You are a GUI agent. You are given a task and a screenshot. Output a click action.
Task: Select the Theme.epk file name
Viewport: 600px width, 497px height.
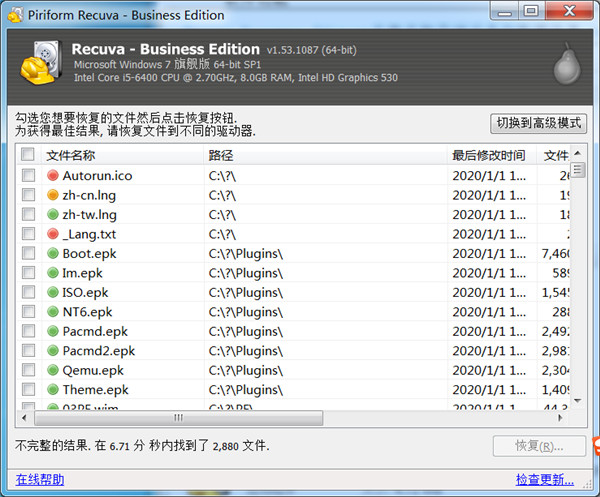tap(95, 389)
